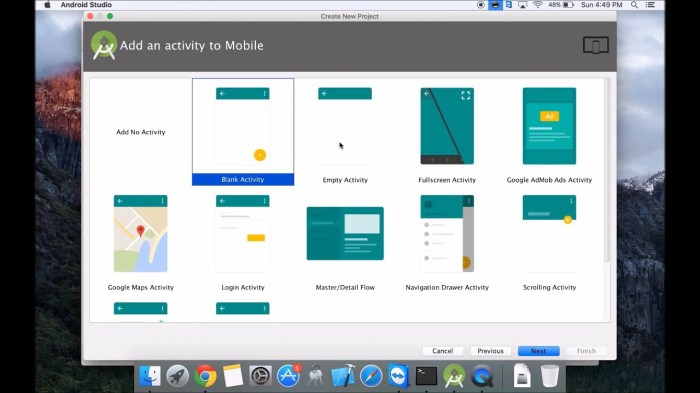Screen dimensions: 700x393
Task: Select the Blank Activity template
Action: [x=243, y=132]
